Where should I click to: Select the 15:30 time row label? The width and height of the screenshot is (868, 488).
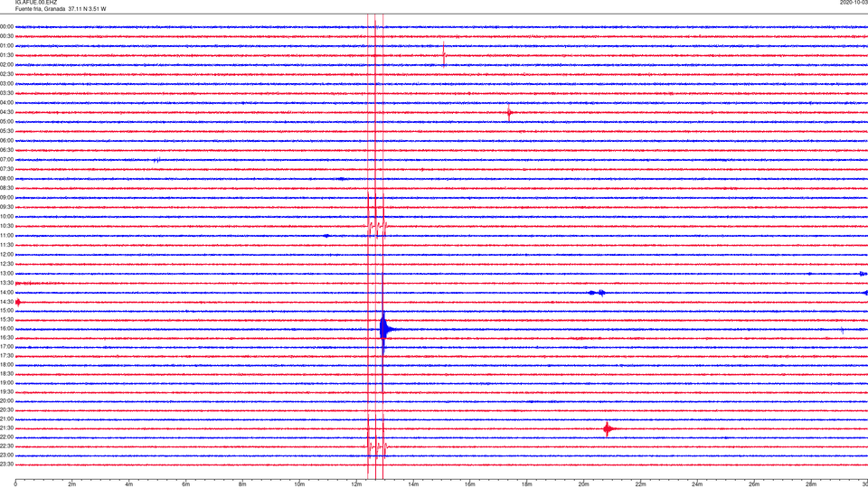7,320
